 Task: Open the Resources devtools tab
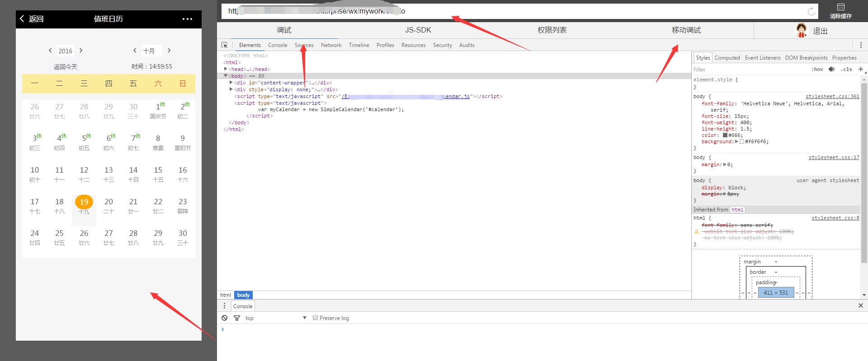413,45
